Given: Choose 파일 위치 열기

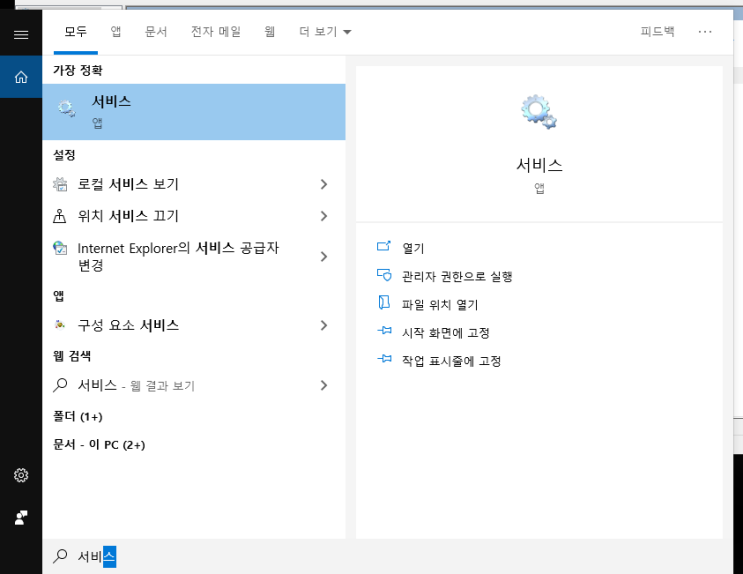Looking at the screenshot, I should pos(440,304).
